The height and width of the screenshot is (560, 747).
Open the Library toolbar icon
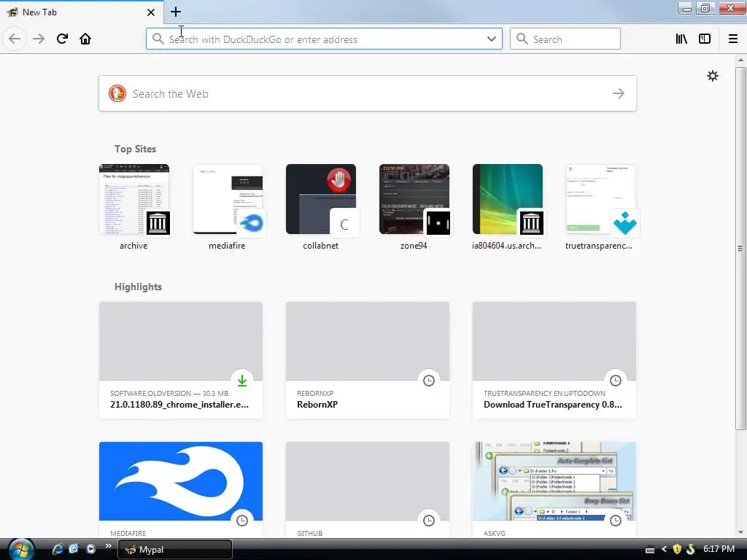click(x=681, y=39)
